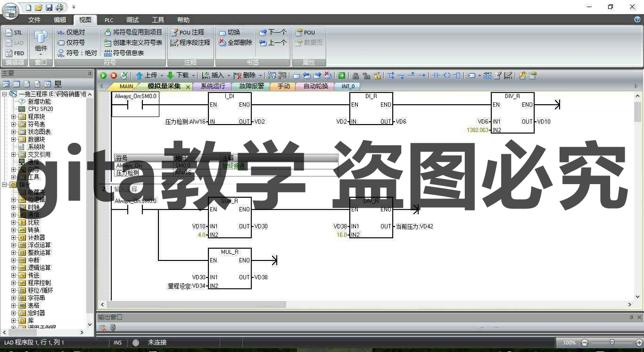Go to 上一个 bookmark

[x=273, y=42]
